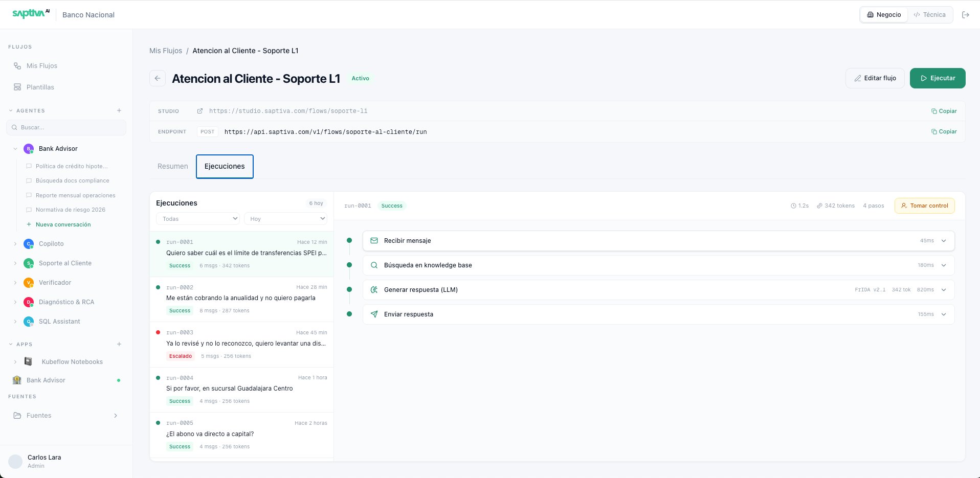This screenshot has width=980, height=478.
Task: Enable Negocio mode
Action: pos(883,14)
